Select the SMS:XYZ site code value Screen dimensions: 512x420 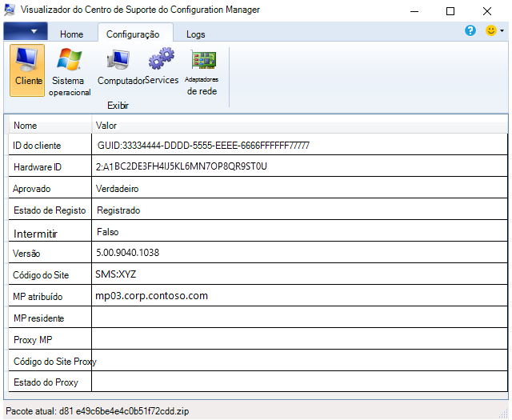(115, 274)
